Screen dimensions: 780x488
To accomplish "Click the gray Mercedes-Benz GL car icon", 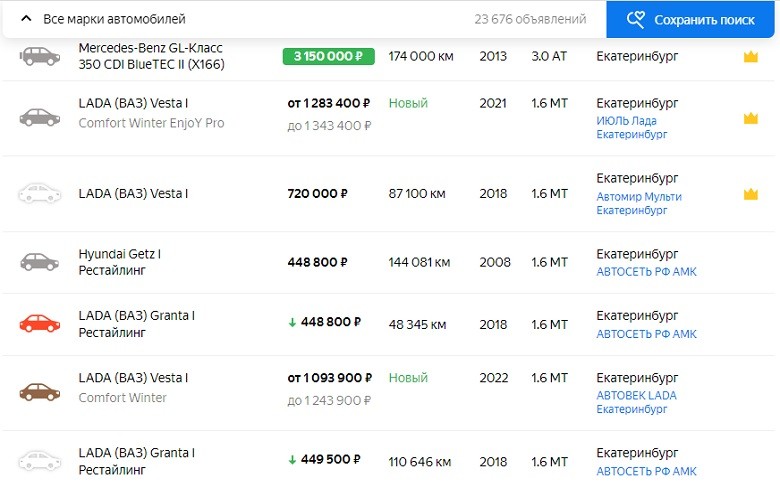I will click(40, 56).
